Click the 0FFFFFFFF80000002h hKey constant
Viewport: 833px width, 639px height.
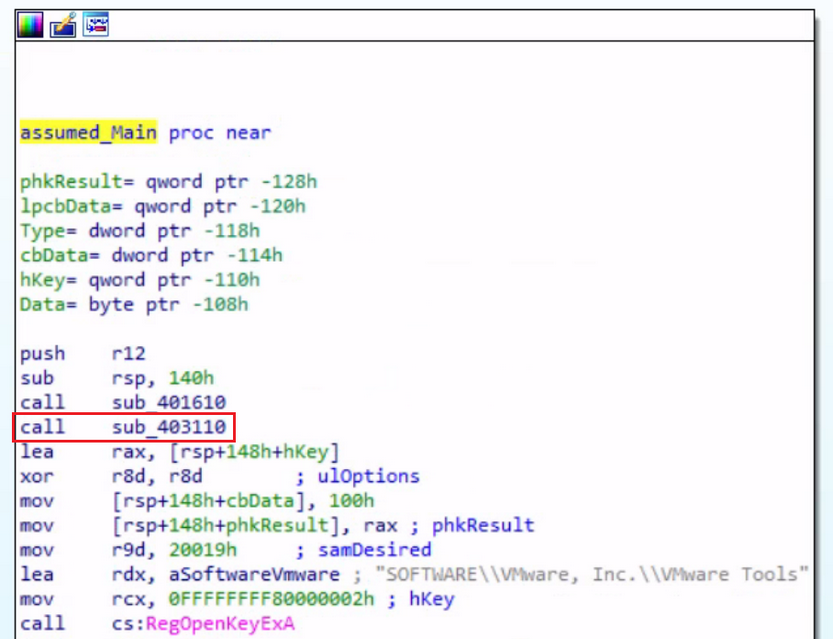(271, 599)
